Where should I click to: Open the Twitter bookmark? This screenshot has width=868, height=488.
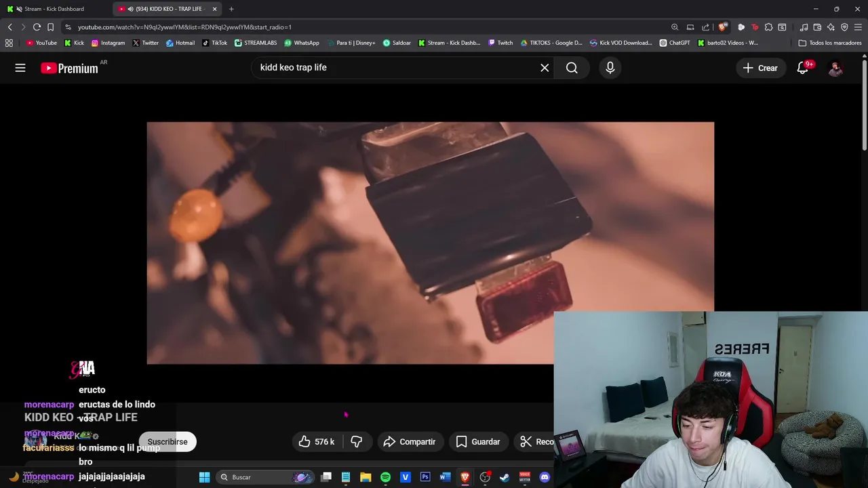click(145, 43)
